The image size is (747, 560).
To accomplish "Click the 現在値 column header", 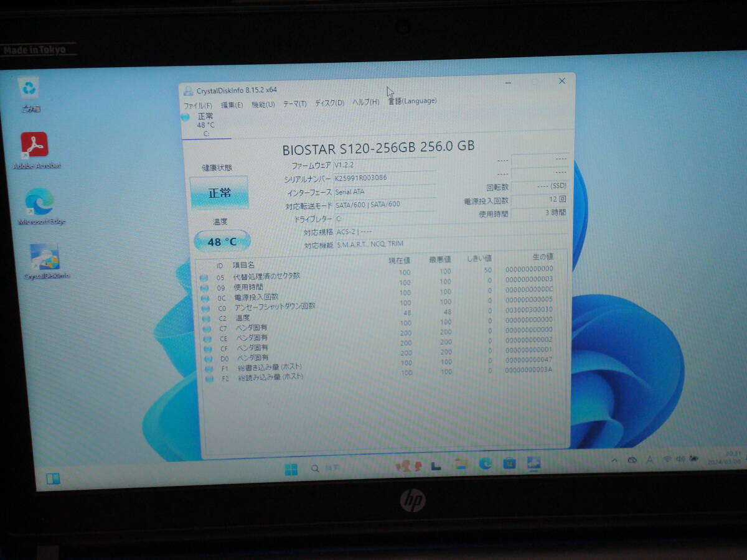I will coord(399,260).
